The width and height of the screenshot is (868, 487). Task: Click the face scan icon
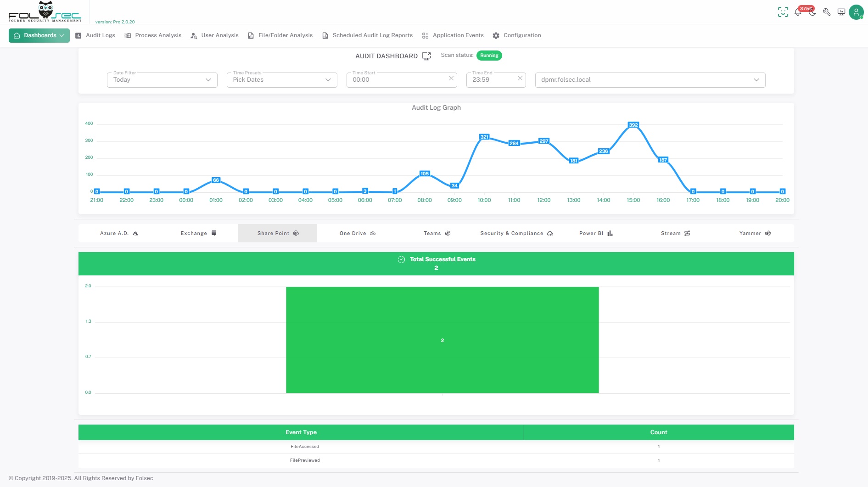point(783,12)
